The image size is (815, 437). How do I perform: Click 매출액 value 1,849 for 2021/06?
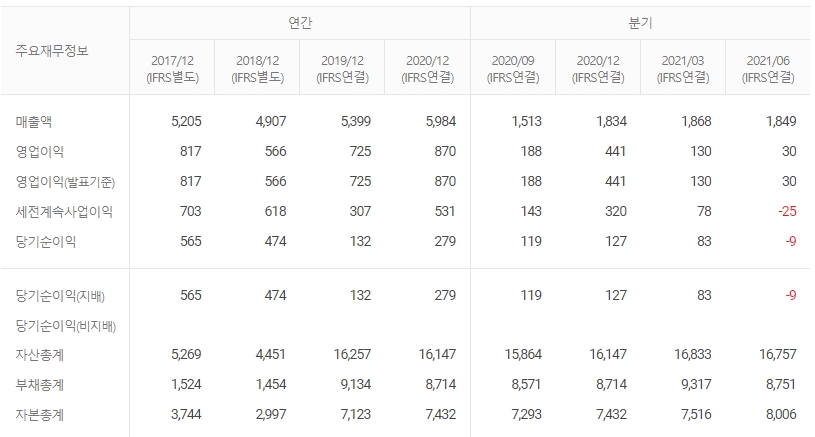[781, 122]
